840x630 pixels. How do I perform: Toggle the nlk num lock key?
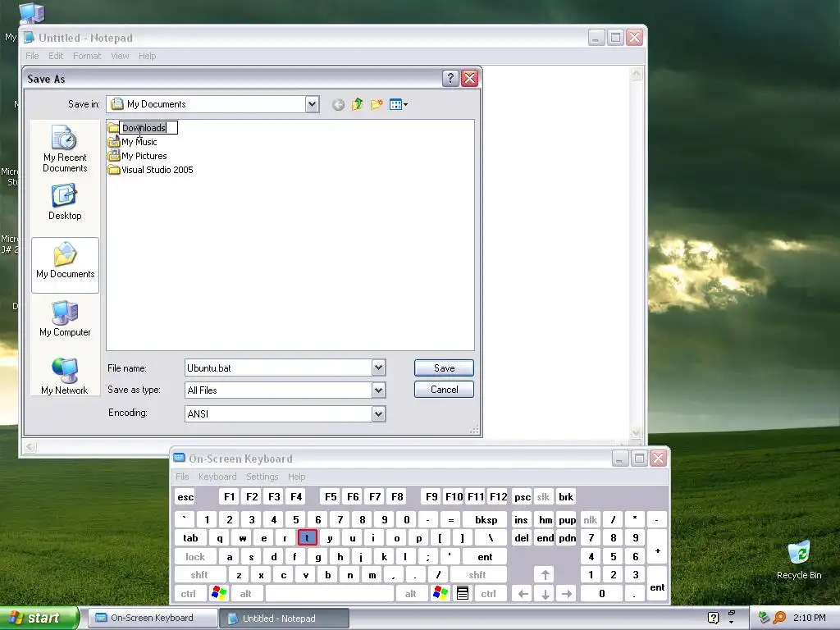click(x=591, y=519)
